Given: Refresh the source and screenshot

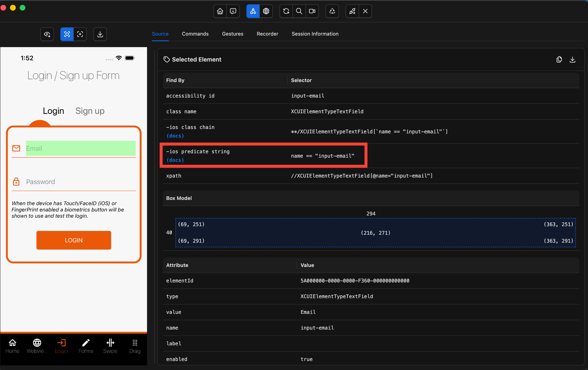Looking at the screenshot, I should pos(286,11).
